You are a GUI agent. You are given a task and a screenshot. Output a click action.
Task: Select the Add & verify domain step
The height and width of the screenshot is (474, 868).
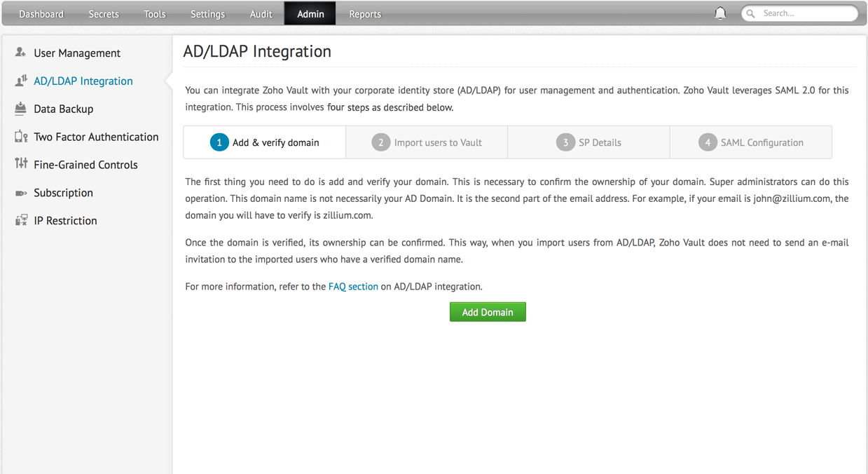tap(265, 142)
